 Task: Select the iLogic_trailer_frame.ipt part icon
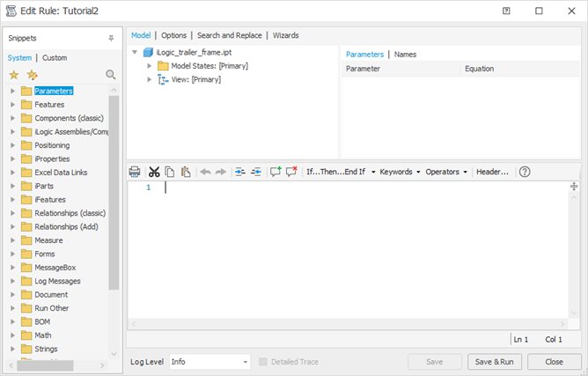(148, 53)
